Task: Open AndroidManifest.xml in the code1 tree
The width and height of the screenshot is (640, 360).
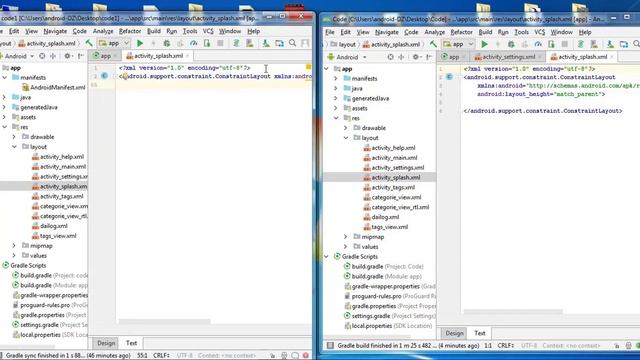Action: (x=53, y=87)
